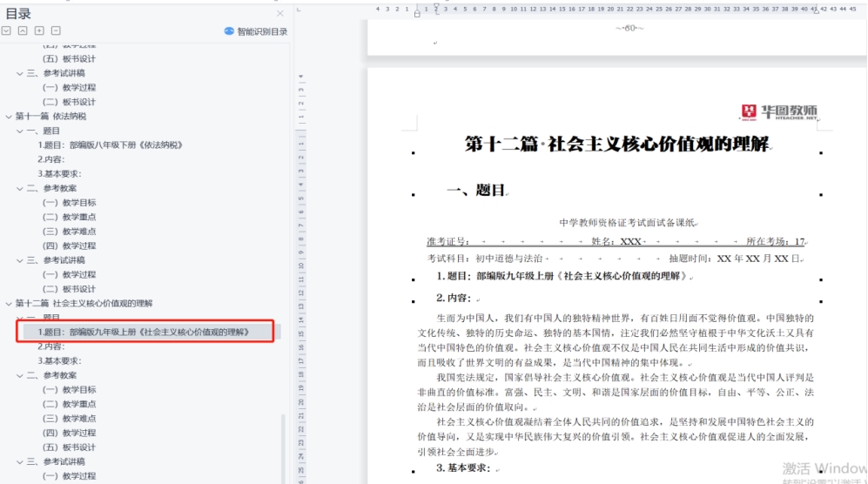Click the minus box icon in 目录 toolbar
This screenshot has width=868, height=484.
point(57,30)
